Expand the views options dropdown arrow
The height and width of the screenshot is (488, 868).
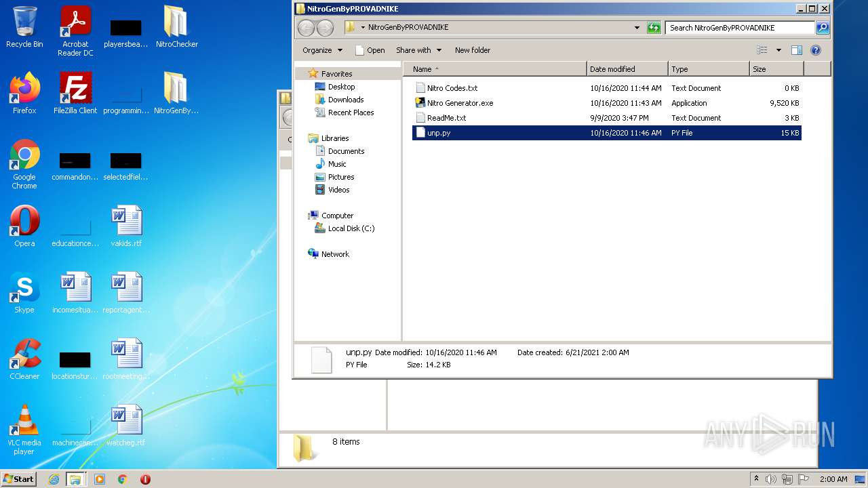[778, 50]
